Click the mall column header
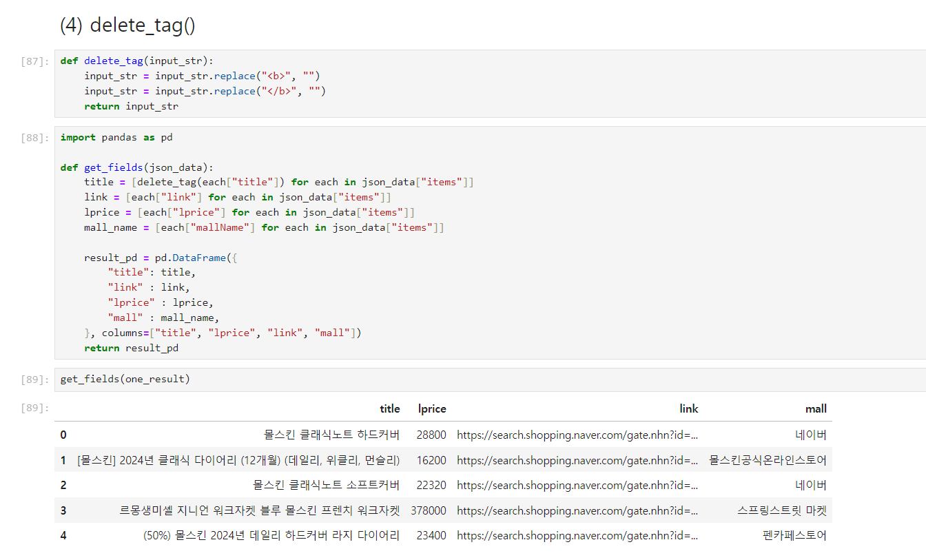 (x=816, y=408)
